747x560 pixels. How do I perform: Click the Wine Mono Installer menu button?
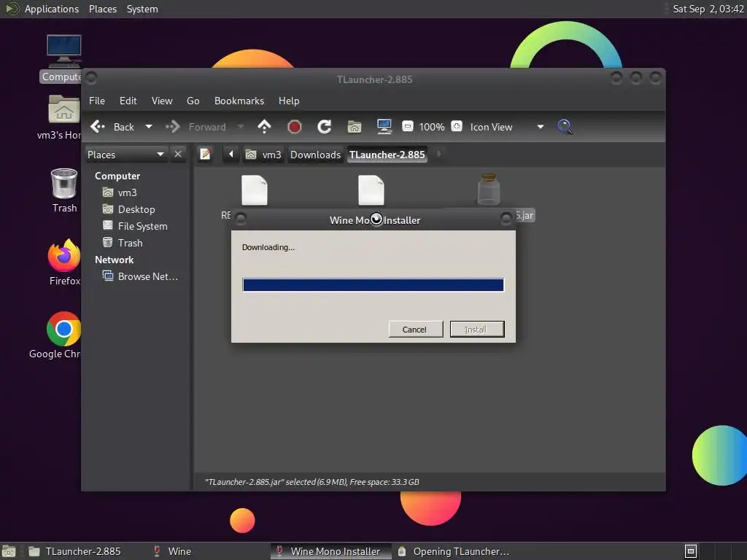click(241, 219)
